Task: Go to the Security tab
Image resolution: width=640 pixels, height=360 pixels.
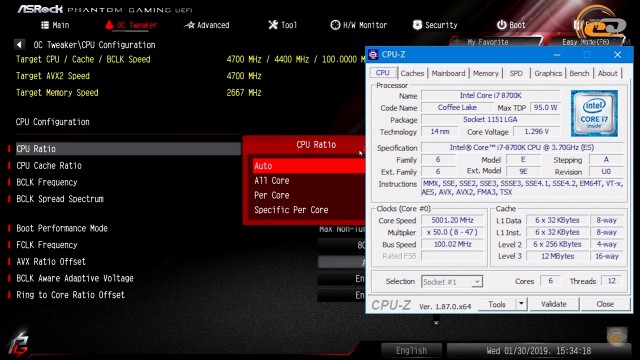Action: (435, 25)
